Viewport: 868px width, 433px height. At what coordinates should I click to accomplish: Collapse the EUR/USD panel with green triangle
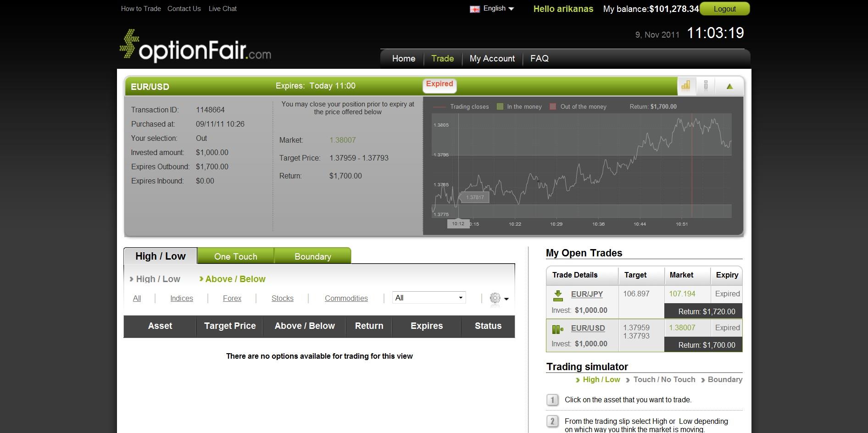pos(729,86)
